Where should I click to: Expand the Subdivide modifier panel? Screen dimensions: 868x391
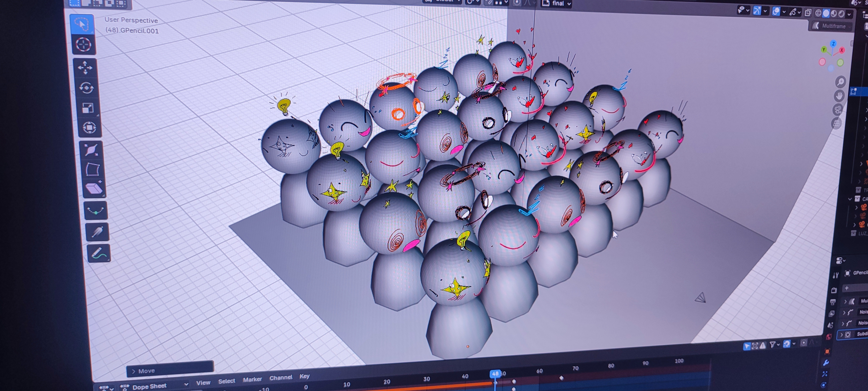pyautogui.click(x=841, y=335)
